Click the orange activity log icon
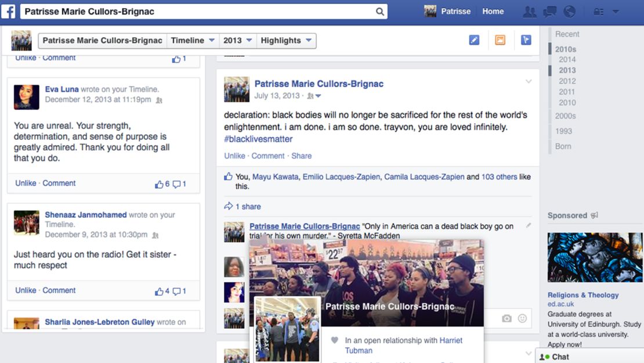 click(x=500, y=40)
